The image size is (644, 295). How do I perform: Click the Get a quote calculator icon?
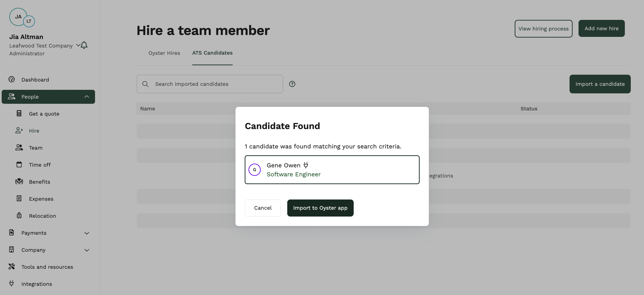coord(19,113)
